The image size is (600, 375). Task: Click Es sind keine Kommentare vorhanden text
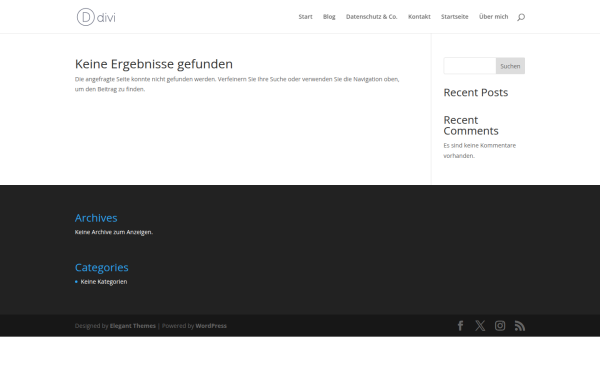pos(480,150)
